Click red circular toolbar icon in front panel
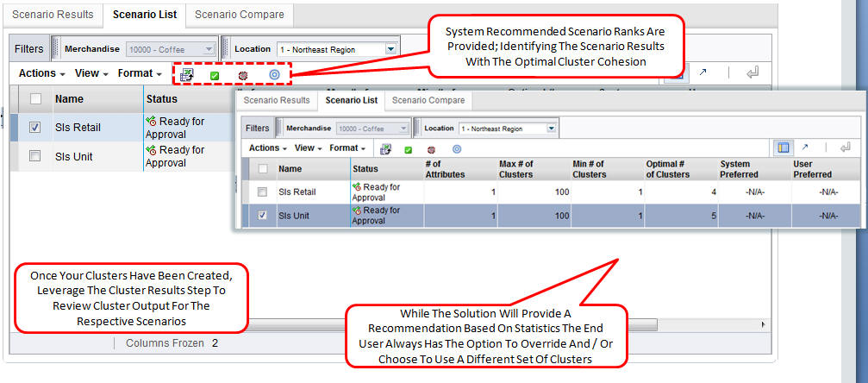Image resolution: width=868 pixels, height=383 pixels. click(431, 149)
